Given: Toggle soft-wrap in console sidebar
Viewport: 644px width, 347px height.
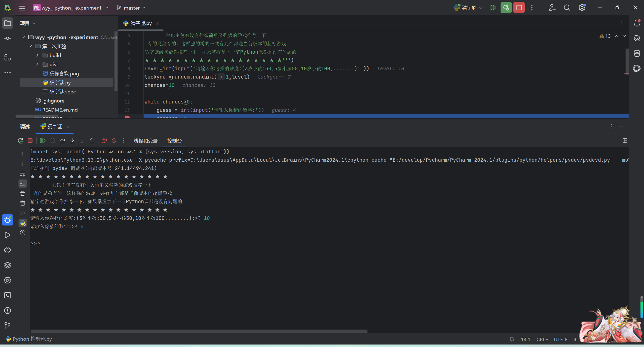Looking at the screenshot, I should point(23,174).
